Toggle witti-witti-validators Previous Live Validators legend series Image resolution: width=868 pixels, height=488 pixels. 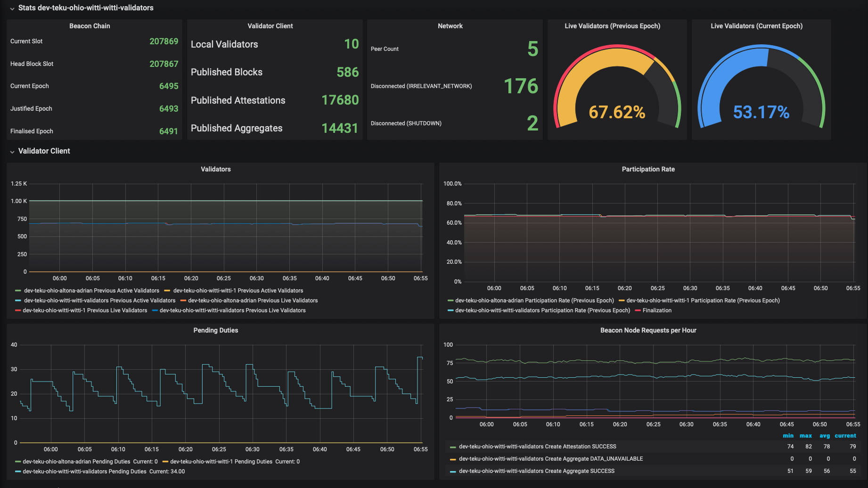point(232,310)
